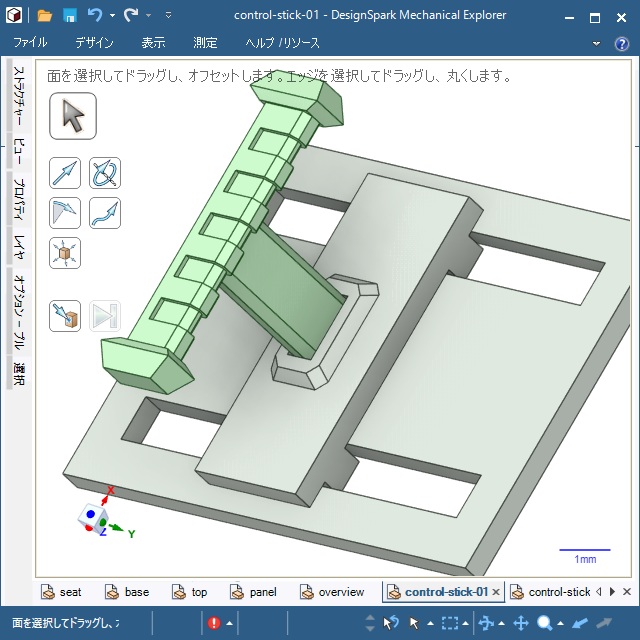Select the arrow Select tool guide

point(73,116)
